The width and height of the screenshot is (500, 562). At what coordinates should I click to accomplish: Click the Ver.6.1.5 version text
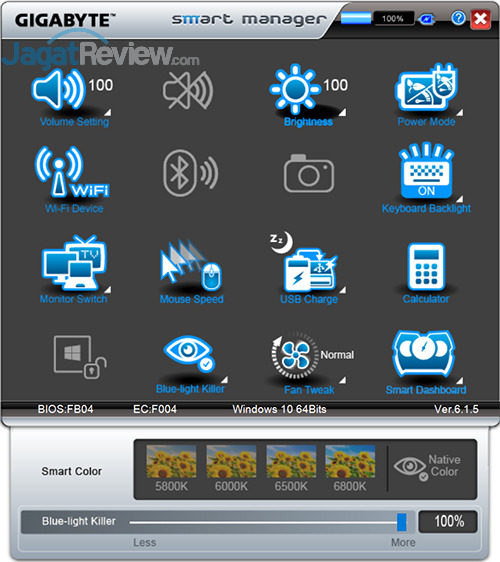[x=456, y=409]
